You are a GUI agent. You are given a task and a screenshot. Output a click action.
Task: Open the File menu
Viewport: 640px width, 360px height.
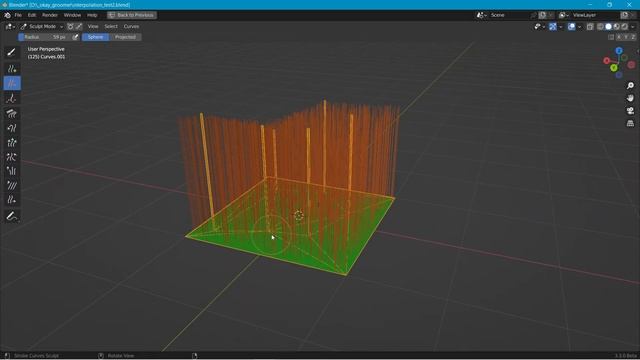click(x=18, y=15)
